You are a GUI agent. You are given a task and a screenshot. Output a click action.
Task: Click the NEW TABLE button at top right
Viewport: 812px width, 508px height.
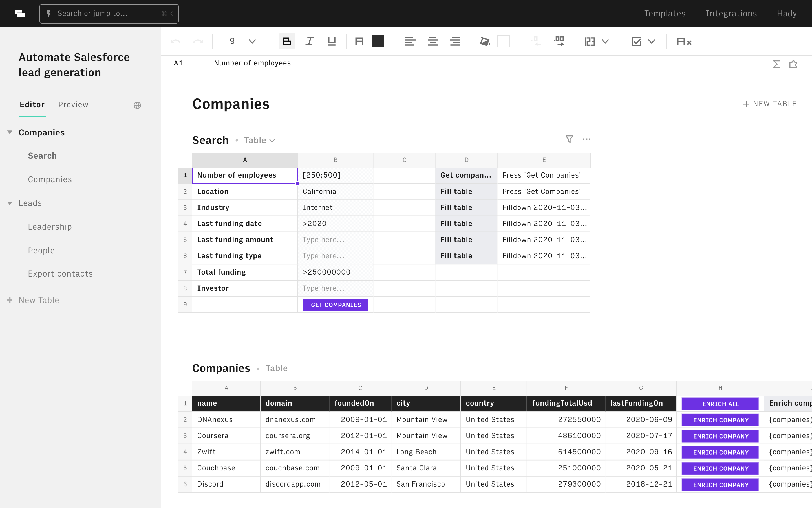(x=770, y=104)
